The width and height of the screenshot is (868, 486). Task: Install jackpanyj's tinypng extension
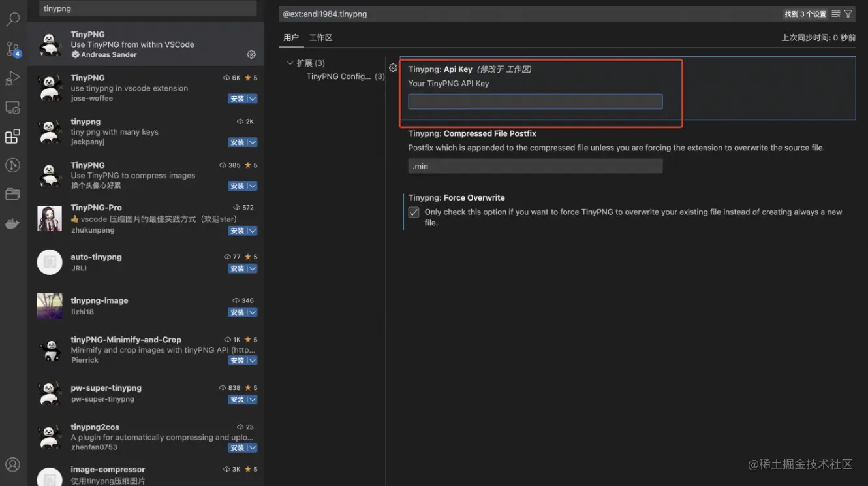238,142
